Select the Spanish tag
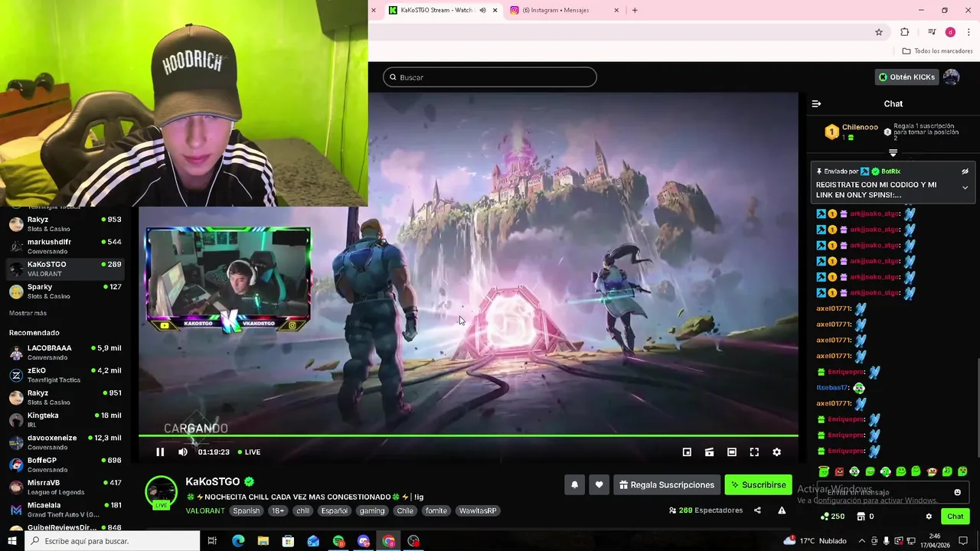Screen dimensions: 980x551 pos(247,510)
